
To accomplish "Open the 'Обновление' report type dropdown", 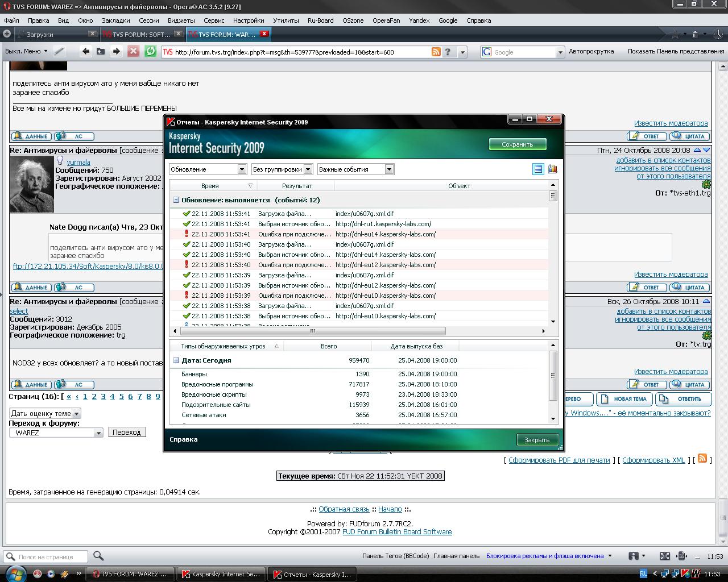I will tap(208, 169).
